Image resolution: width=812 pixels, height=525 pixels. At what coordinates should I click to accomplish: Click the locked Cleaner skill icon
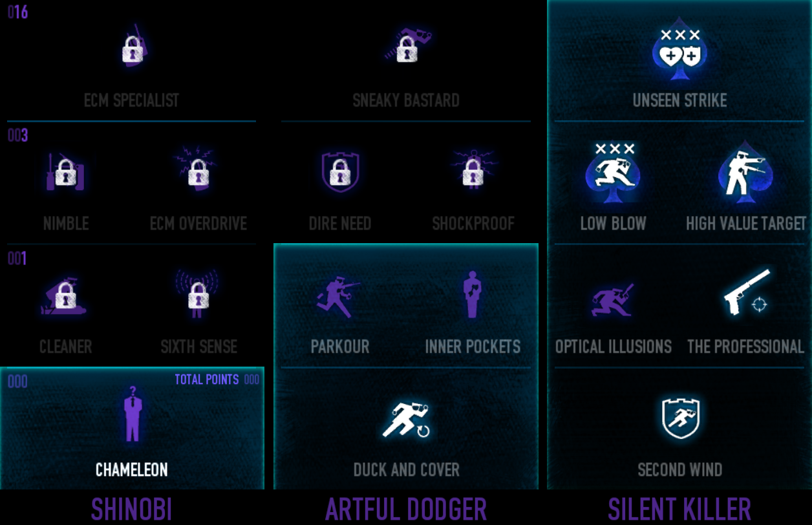[x=64, y=295]
